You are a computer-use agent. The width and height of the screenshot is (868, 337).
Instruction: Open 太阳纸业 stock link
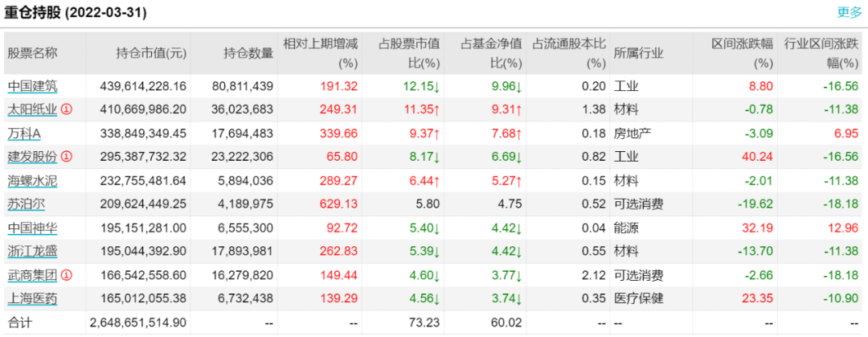(32, 109)
